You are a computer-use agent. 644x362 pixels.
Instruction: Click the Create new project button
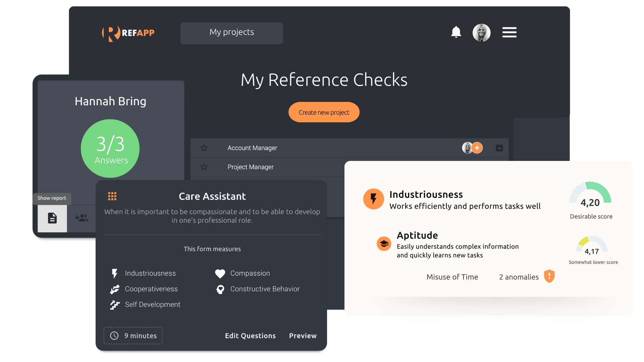[x=324, y=112]
